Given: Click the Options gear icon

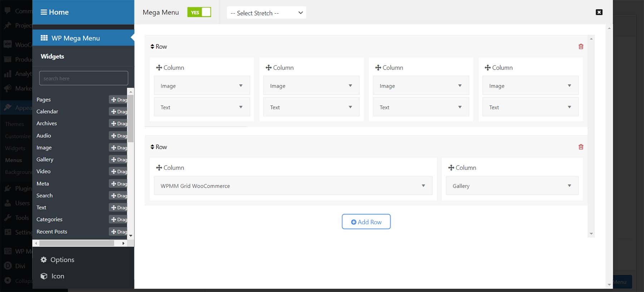Looking at the screenshot, I should pyautogui.click(x=44, y=260).
